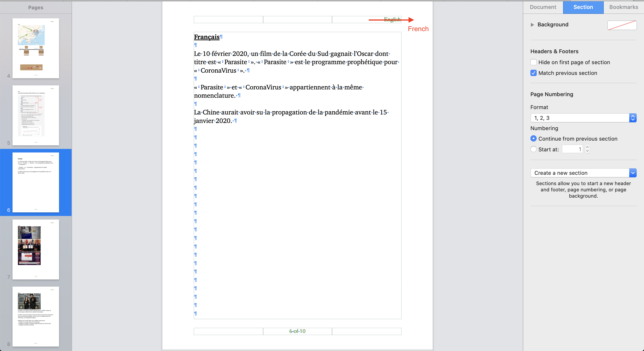Click the 6 of 10 footer field
This screenshot has height=351, width=644.
tap(297, 331)
